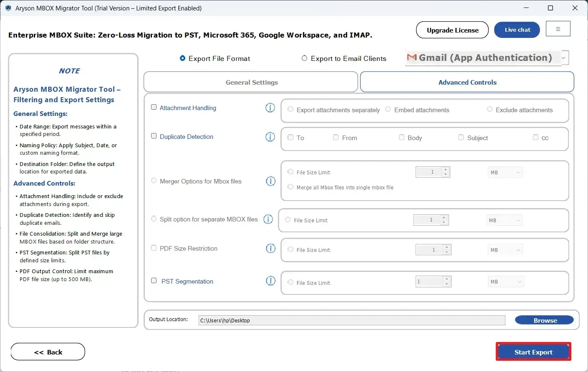Open info icon beside PDF Size Restriction
This screenshot has height=372, width=588.
click(x=271, y=249)
